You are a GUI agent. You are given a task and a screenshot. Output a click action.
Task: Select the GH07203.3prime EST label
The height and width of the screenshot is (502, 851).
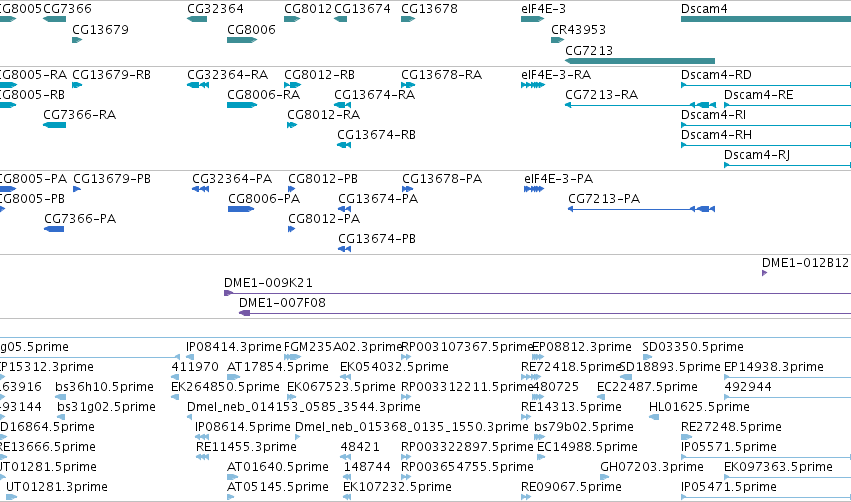[652, 467]
